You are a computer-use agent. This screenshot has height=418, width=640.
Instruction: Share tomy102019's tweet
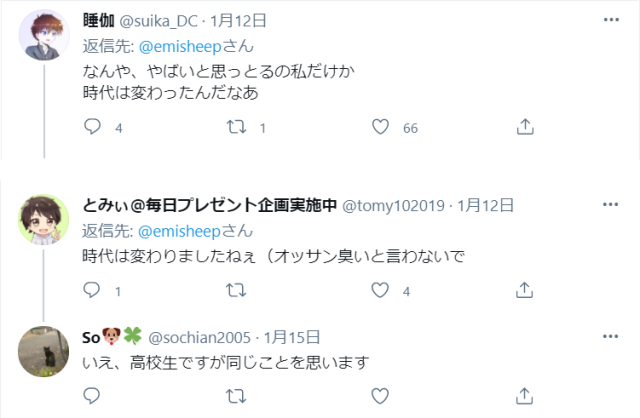pos(524,291)
